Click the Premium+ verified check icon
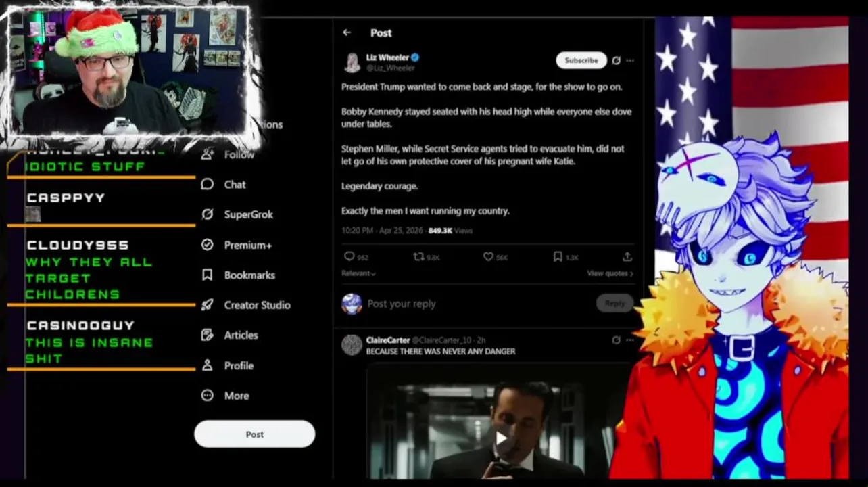Viewport: 868px width, 487px height. pos(208,245)
